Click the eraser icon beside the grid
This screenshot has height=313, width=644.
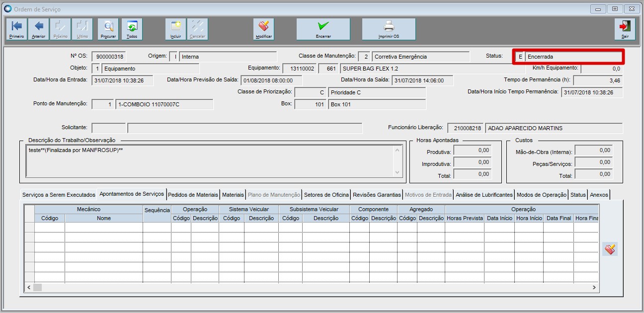610,249
